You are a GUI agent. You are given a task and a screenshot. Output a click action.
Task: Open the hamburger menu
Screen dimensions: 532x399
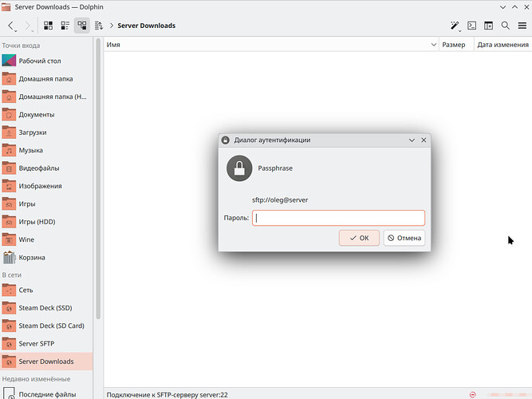(x=522, y=26)
